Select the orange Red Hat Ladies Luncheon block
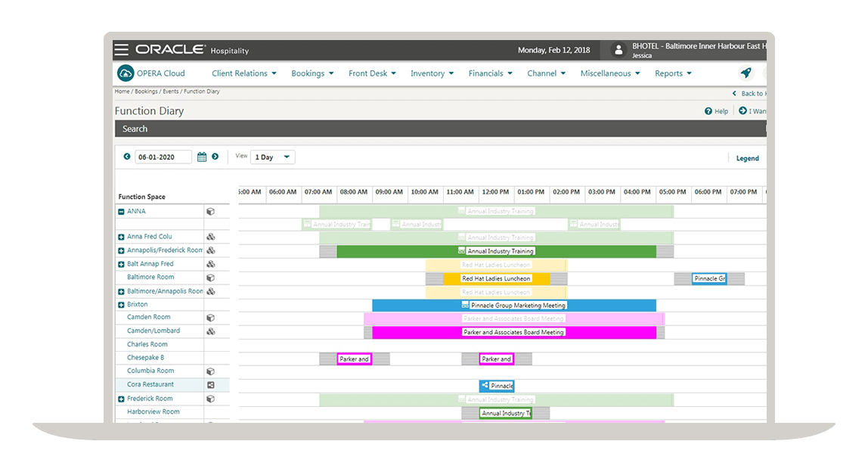This screenshot has width=868, height=472. [x=496, y=278]
